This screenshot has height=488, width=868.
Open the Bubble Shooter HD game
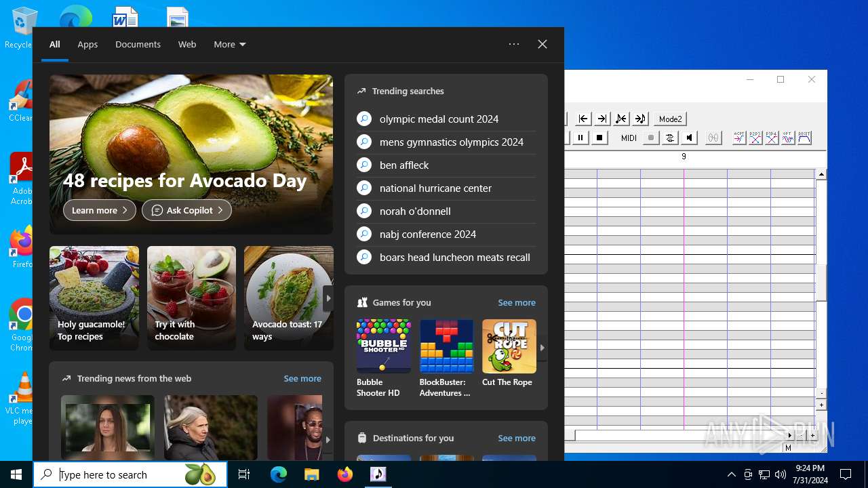click(x=384, y=359)
